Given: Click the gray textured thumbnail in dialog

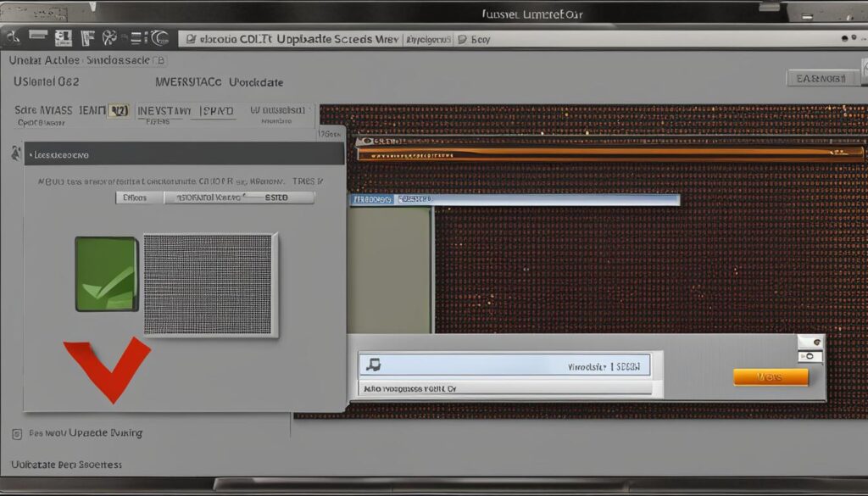Looking at the screenshot, I should coord(210,285).
